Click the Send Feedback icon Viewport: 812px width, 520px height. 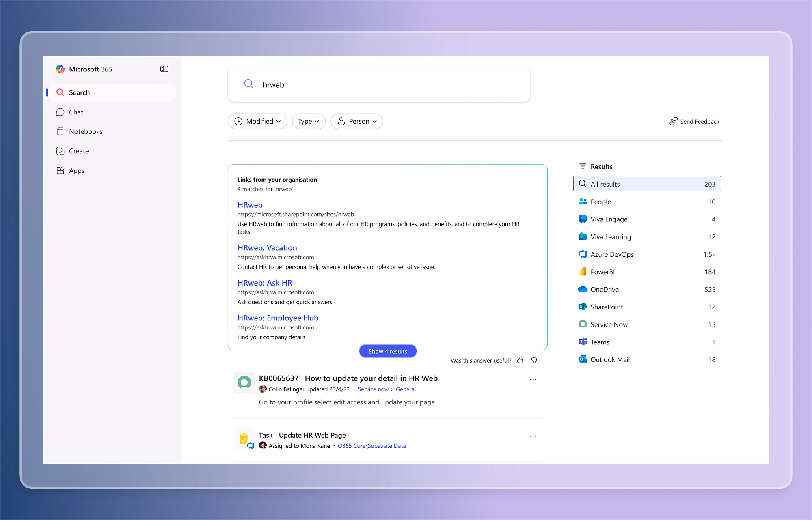[673, 121]
